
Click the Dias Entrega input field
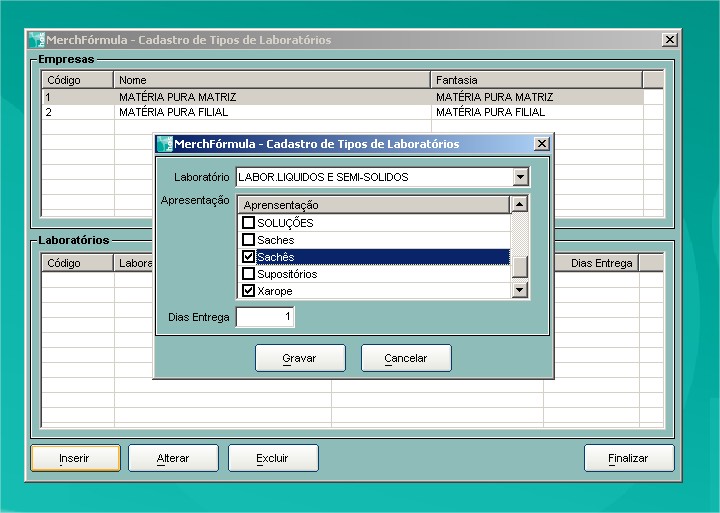(264, 317)
